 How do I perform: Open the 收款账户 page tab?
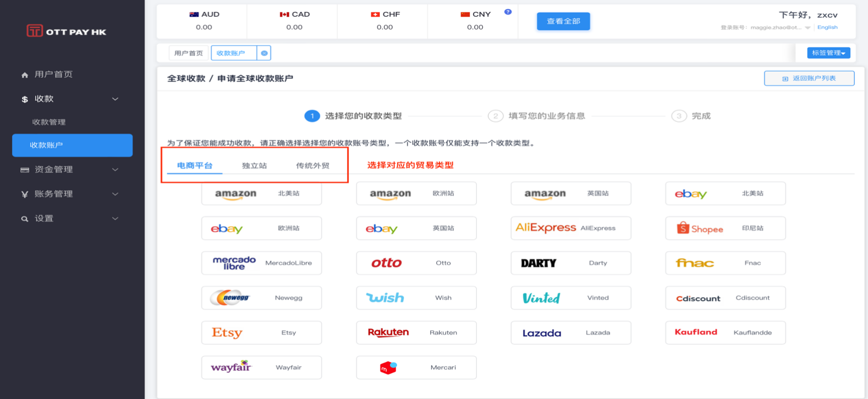pos(234,53)
